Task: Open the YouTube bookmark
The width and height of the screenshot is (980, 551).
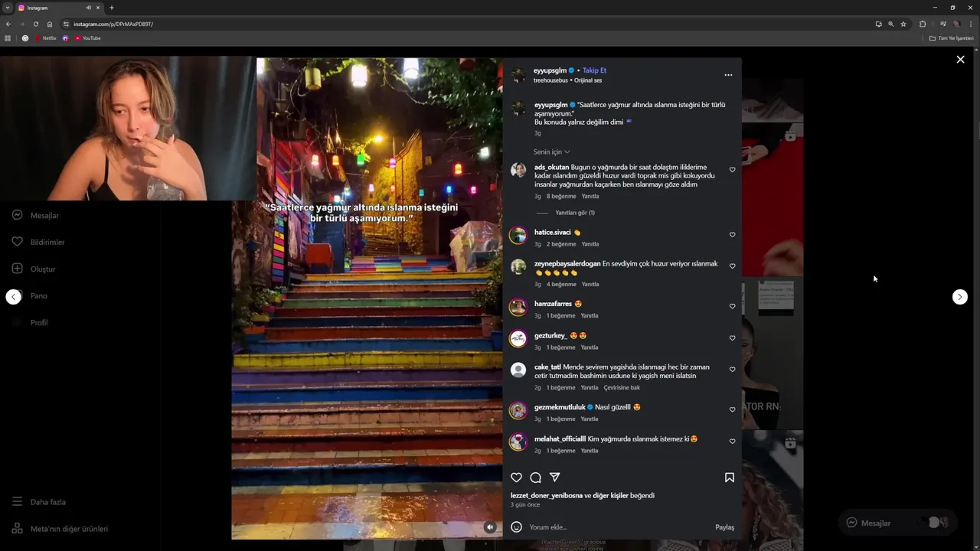Action: click(88, 38)
